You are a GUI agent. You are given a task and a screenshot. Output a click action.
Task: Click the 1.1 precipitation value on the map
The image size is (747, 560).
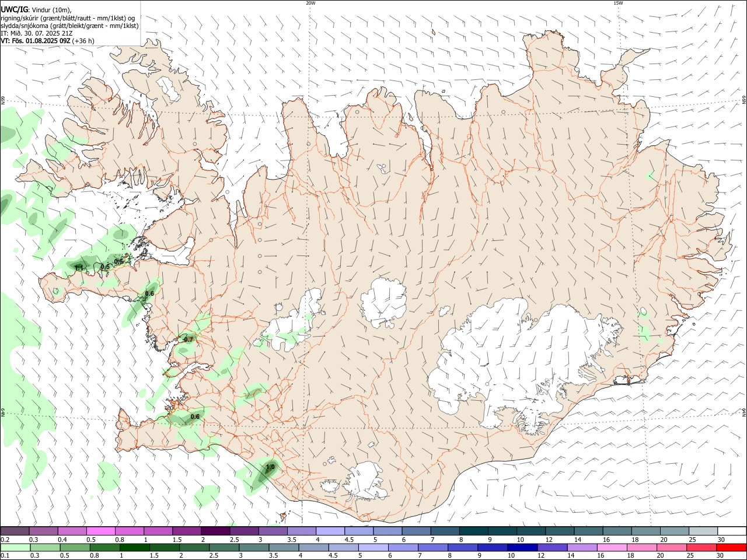[79, 268]
